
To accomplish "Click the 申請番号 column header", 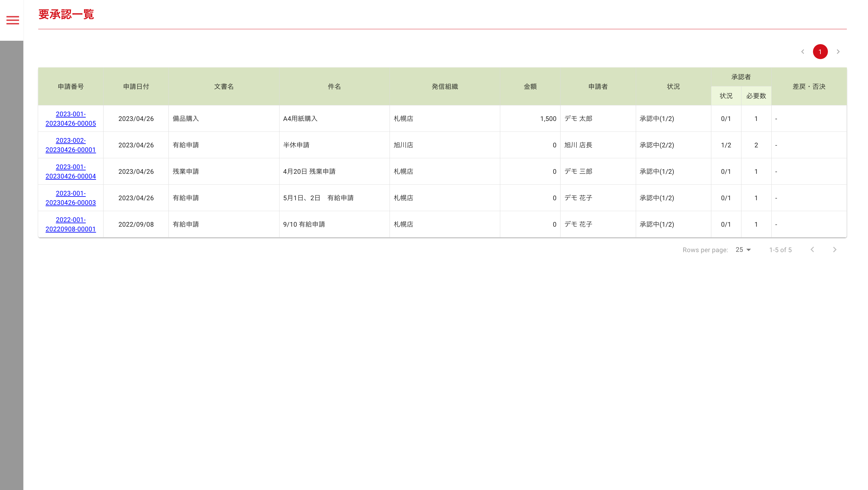I will tap(71, 87).
